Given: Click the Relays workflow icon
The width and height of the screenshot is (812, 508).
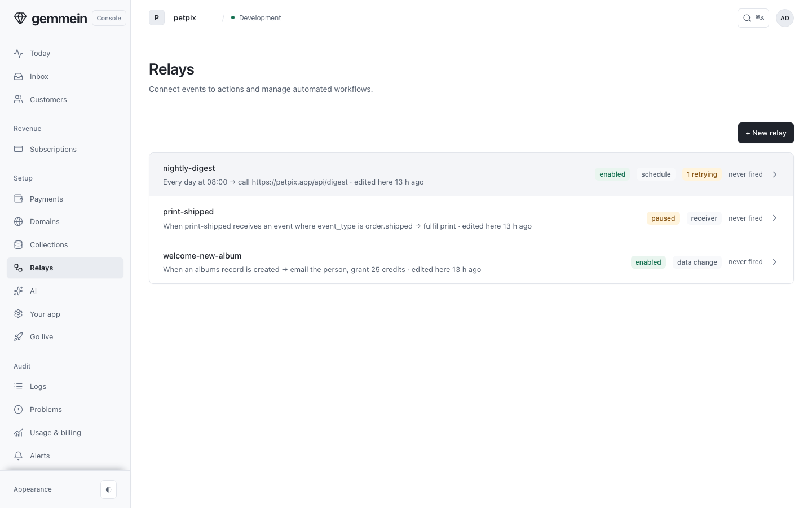Looking at the screenshot, I should (19, 268).
